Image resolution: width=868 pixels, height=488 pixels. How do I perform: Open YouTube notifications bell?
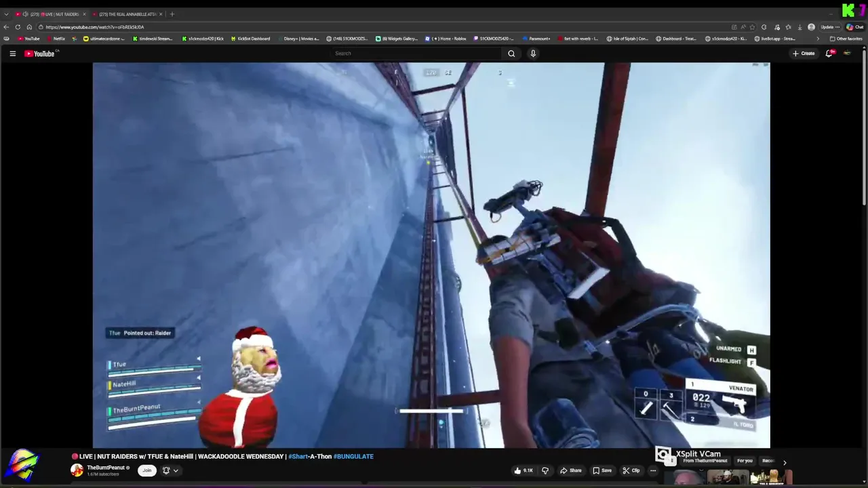pyautogui.click(x=829, y=54)
